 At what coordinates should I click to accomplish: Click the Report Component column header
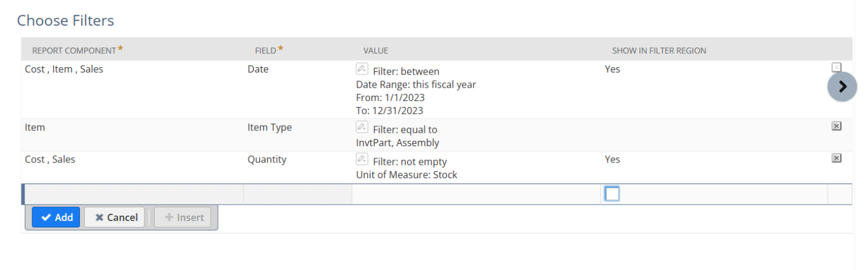(74, 51)
